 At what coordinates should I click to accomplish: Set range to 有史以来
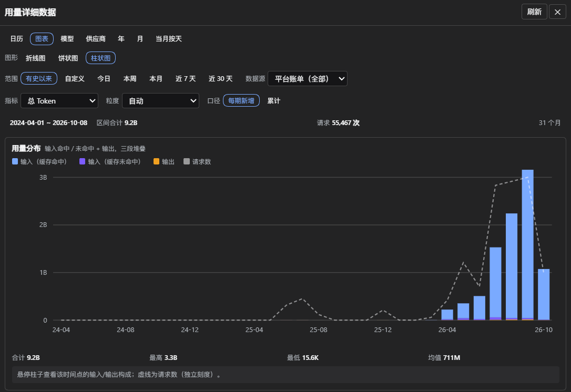click(39, 78)
